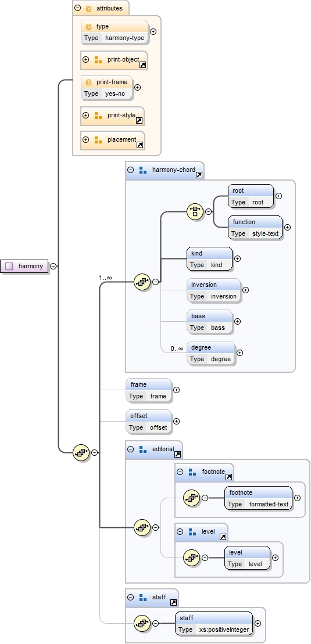This screenshot has width=311, height=644.
Task: Expand the print-frame attribute node
Action: [x=137, y=88]
